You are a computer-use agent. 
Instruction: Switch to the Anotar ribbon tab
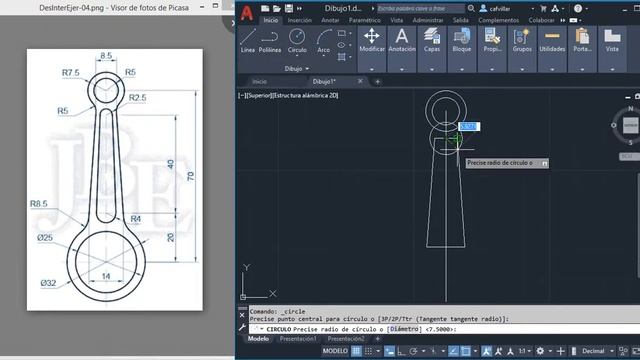tap(330, 20)
